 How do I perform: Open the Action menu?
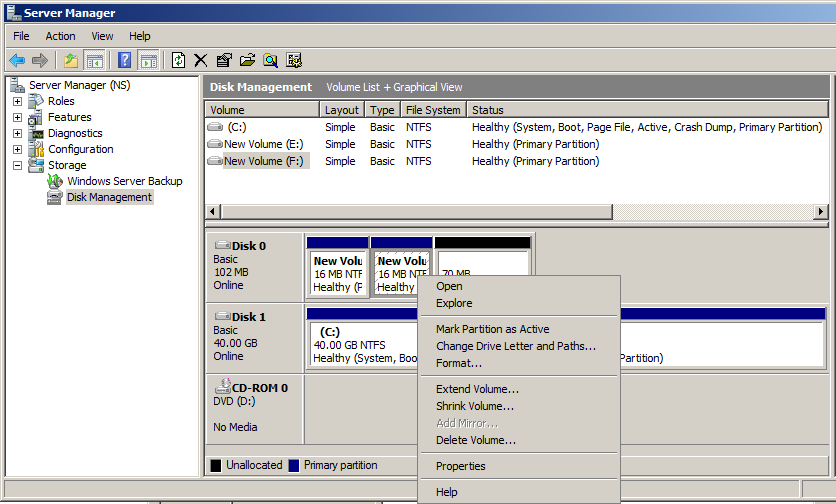coord(60,36)
